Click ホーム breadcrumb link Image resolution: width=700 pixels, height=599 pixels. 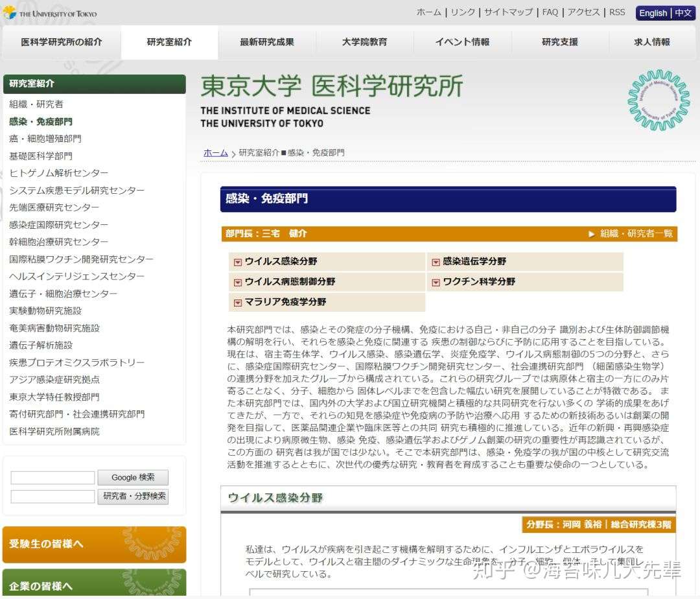tap(216, 152)
